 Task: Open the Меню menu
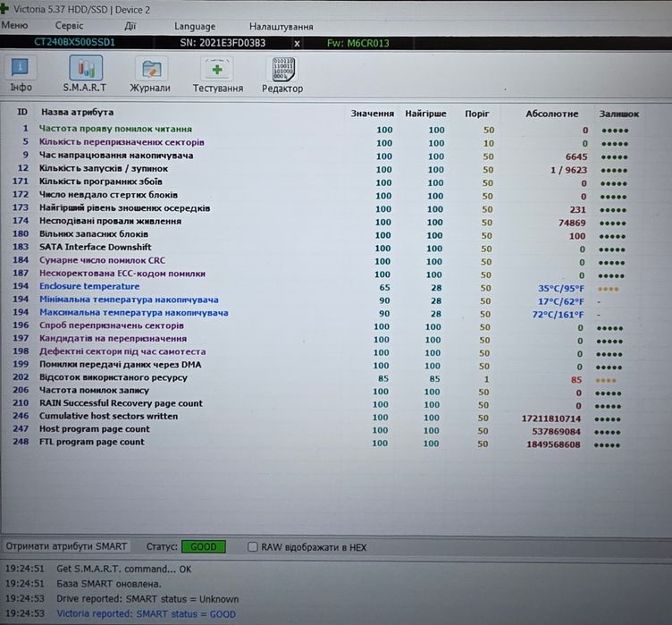pyautogui.click(x=14, y=25)
